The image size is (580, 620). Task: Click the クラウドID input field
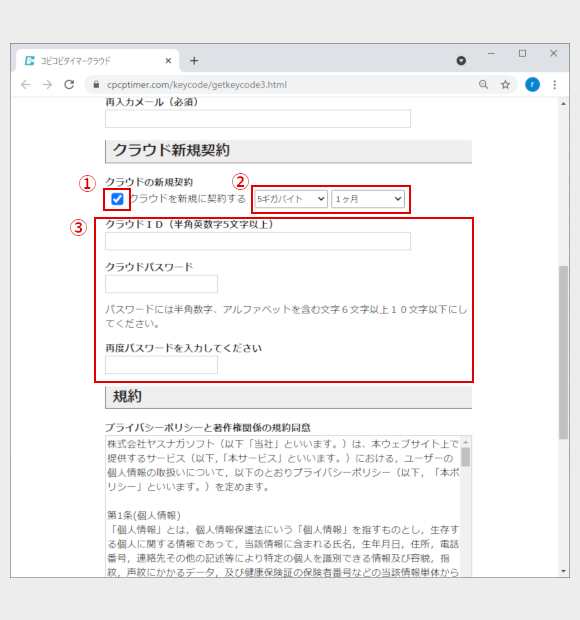258,241
